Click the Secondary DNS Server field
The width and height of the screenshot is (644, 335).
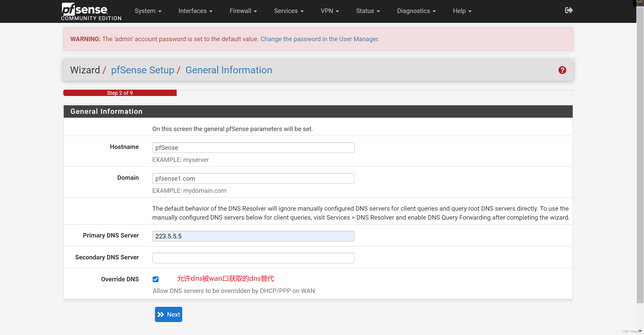click(x=253, y=258)
